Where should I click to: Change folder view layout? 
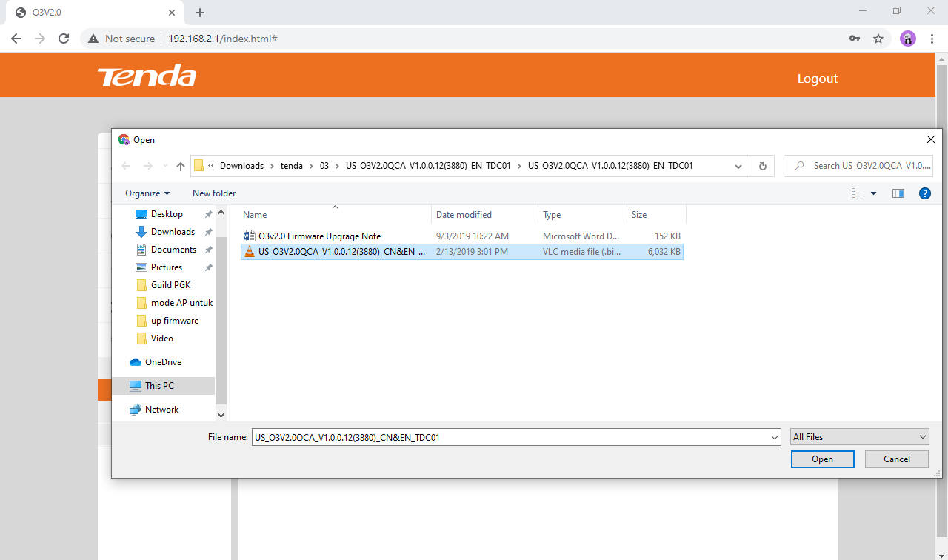[x=858, y=193]
